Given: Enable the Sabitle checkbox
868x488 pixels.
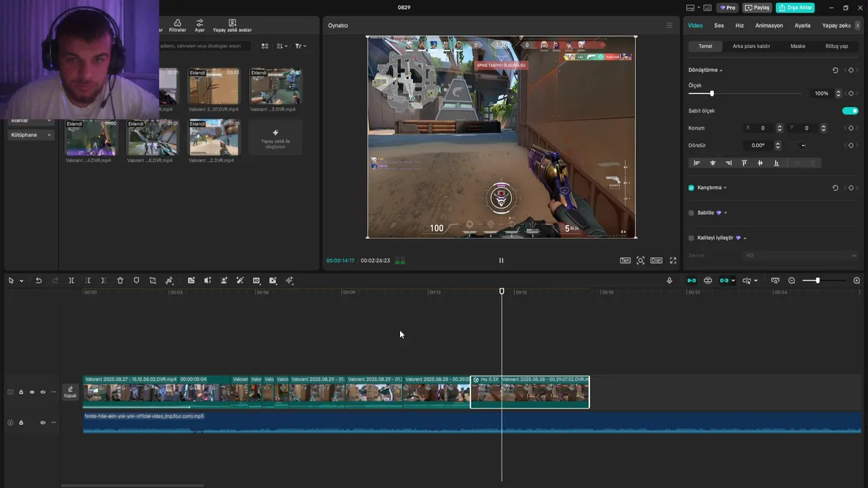Looking at the screenshot, I should coord(691,213).
